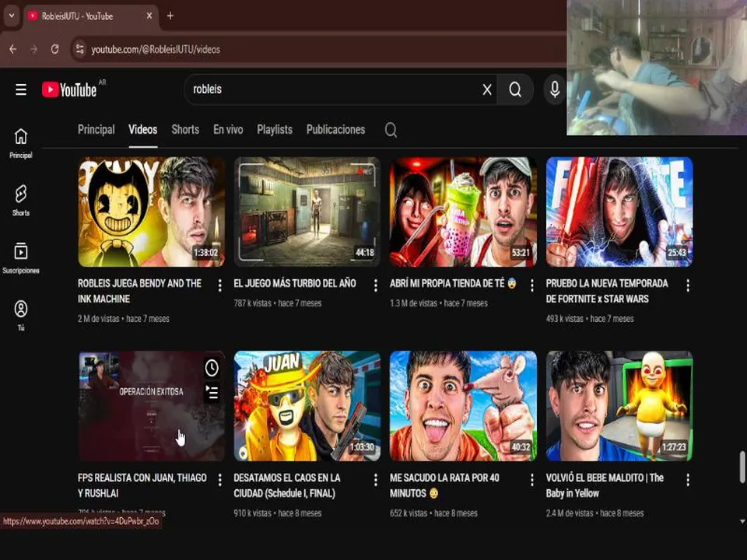
Task: Open options for Volvió el bebe maldito video
Action: pos(687,480)
